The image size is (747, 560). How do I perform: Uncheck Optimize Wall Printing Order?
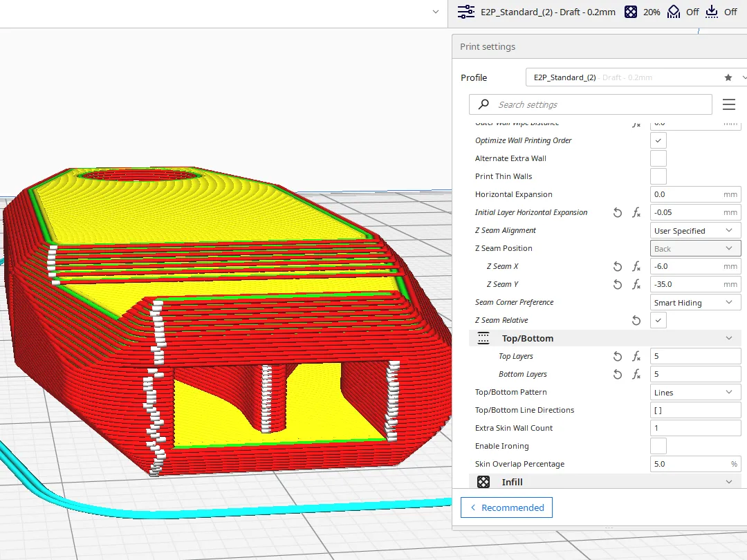(658, 140)
